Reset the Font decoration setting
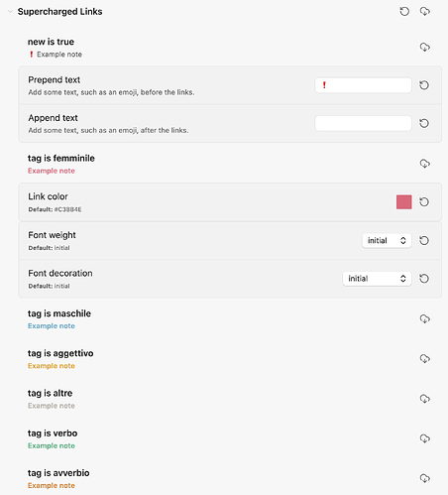This screenshot has width=448, height=495. tap(424, 279)
